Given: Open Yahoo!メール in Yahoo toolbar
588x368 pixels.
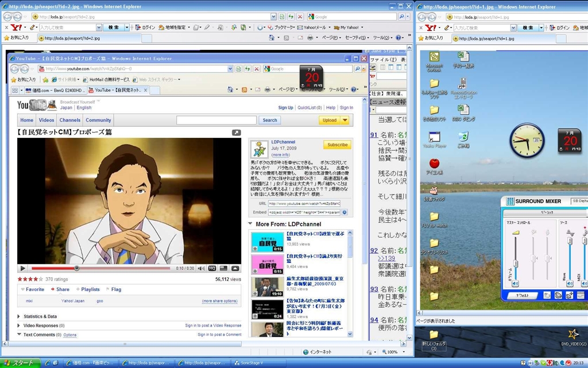Looking at the screenshot, I should point(312,28).
